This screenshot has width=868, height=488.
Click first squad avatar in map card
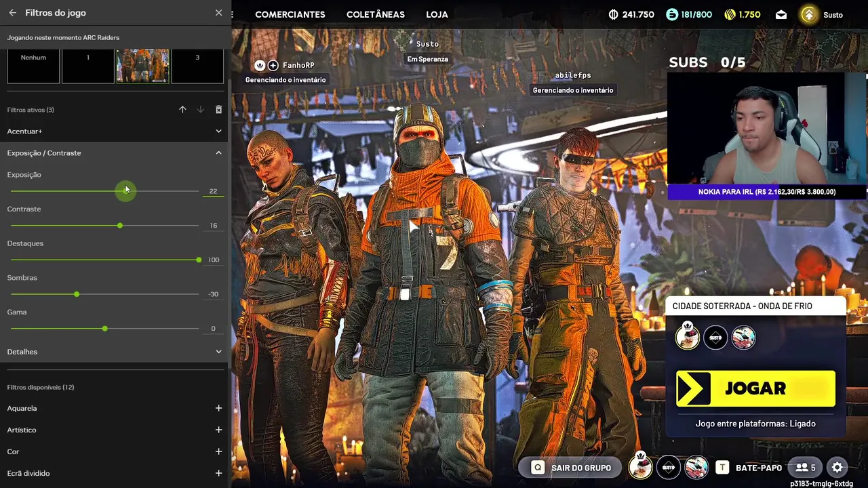pos(688,337)
